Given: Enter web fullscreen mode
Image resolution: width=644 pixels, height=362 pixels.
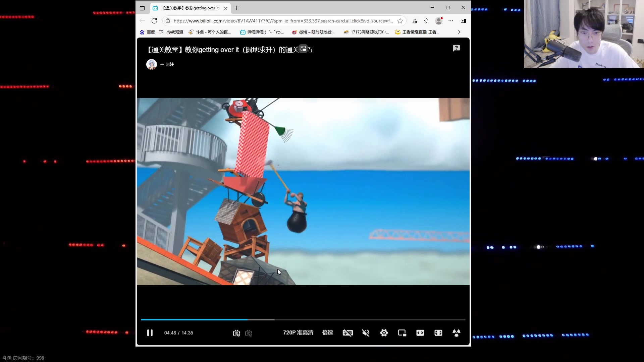Looking at the screenshot, I should pos(438,333).
